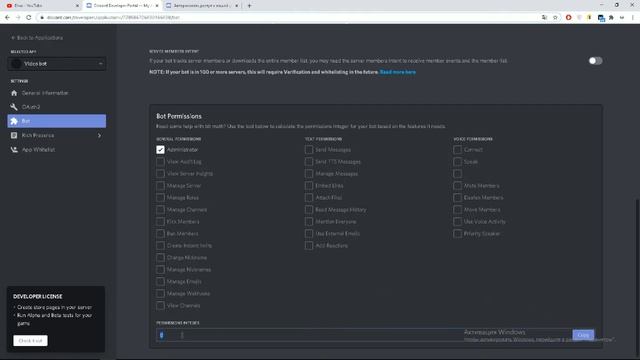Click the browser back arrow

[7, 18]
